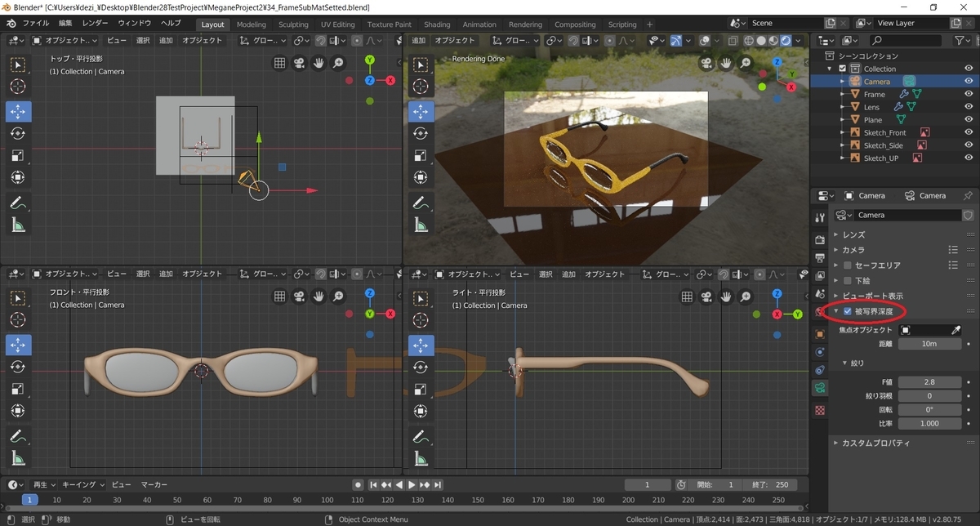Screen dimensions: 980x526
Task: Select the Scale tool in the front view
Action: pyautogui.click(x=18, y=389)
